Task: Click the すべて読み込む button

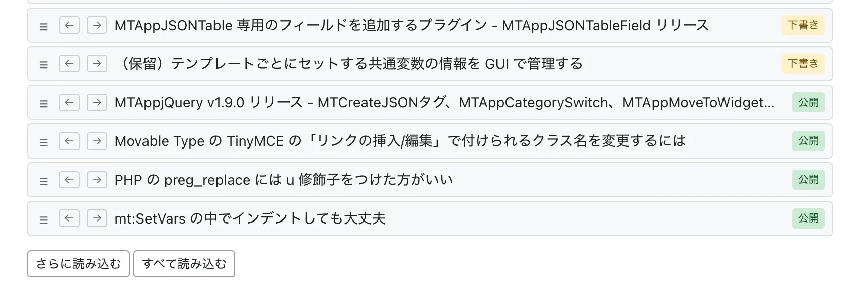Action: [x=184, y=264]
